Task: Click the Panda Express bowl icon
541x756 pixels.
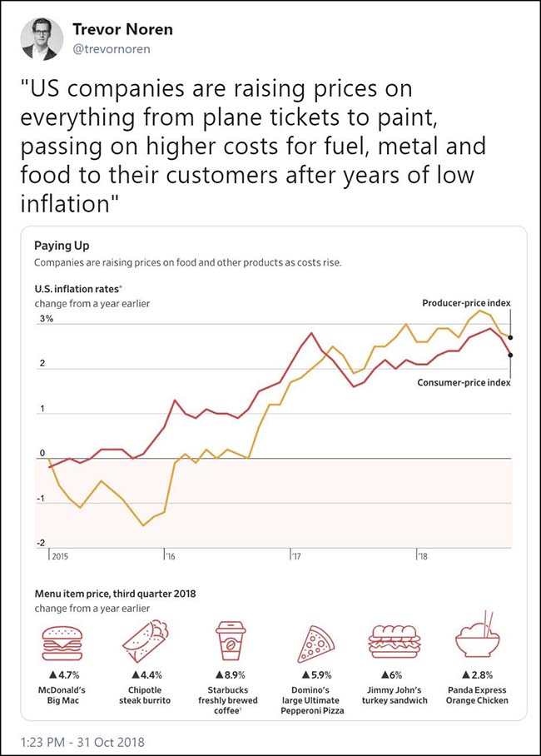Action: click(478, 639)
